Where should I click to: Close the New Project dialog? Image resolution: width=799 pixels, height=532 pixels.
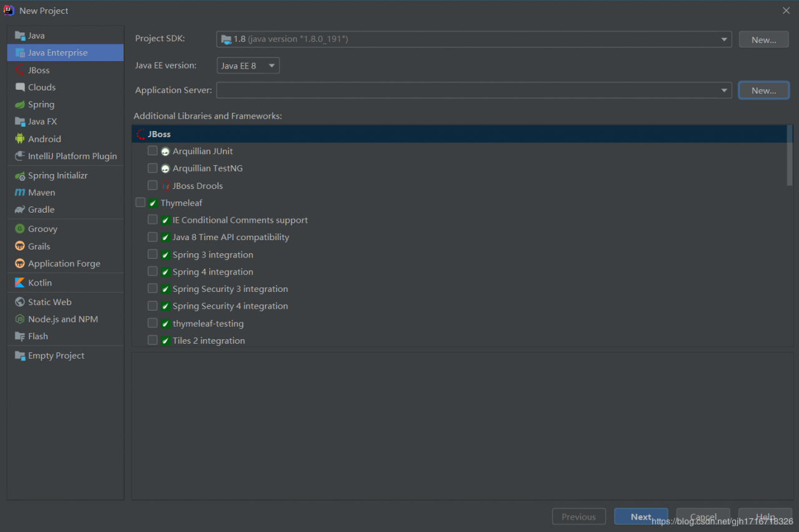[787, 11]
